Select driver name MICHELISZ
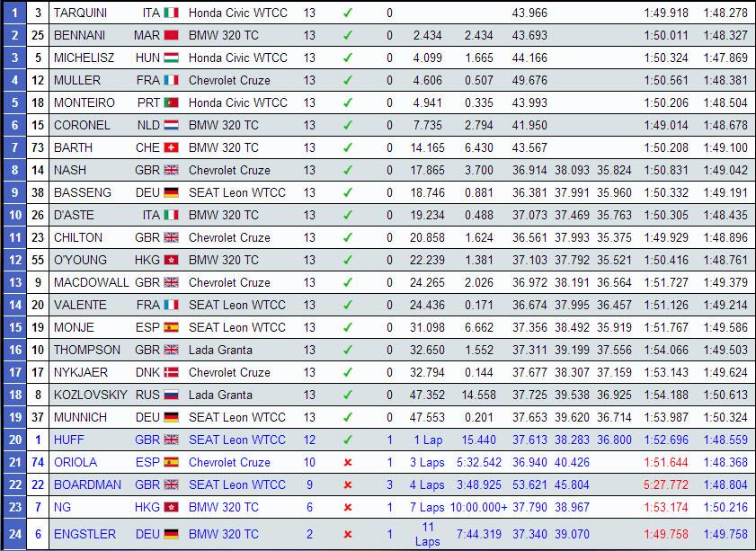Screen dimensions: 756x551 (x=84, y=58)
